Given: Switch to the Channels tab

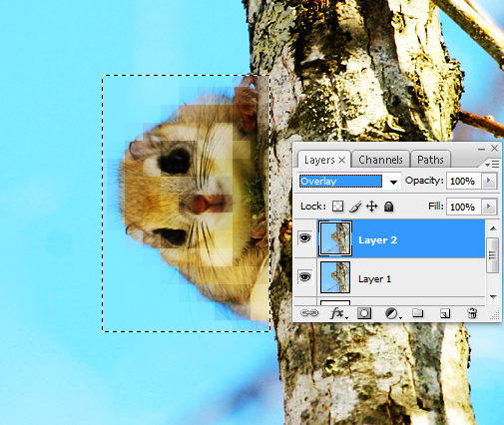Looking at the screenshot, I should 380,160.
